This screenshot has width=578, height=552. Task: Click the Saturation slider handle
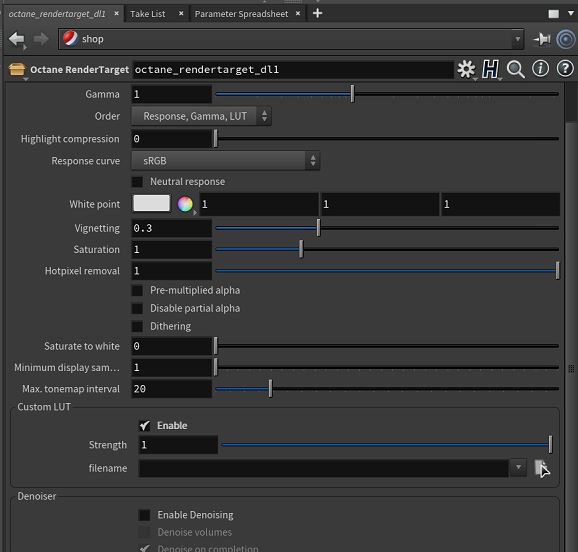click(x=301, y=249)
